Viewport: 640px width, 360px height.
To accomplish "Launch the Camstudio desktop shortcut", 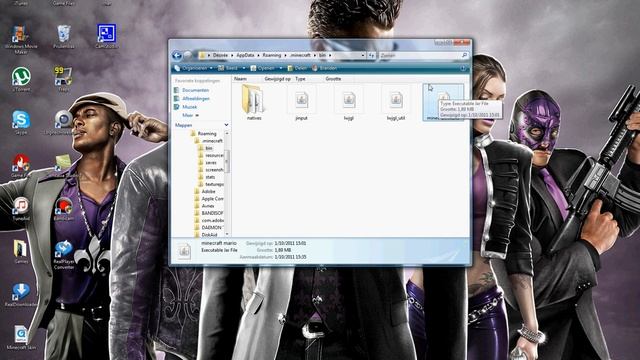I will click(107, 37).
